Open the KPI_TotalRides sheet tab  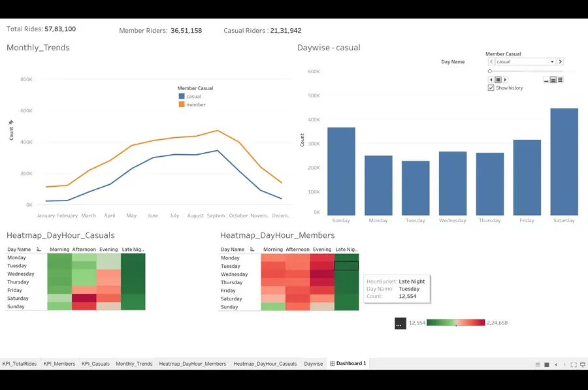(x=20, y=364)
